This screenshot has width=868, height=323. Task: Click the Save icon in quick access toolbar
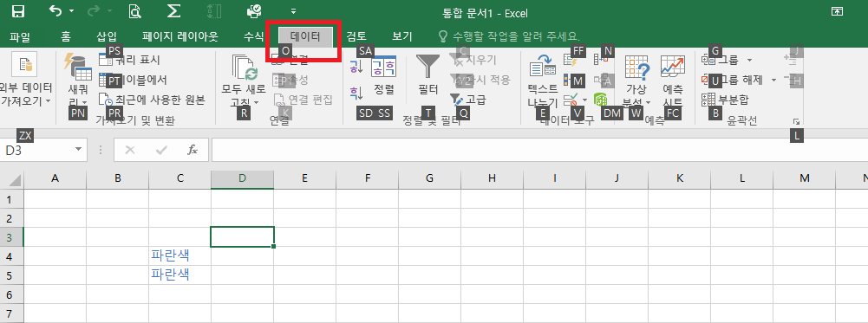pyautogui.click(x=17, y=11)
